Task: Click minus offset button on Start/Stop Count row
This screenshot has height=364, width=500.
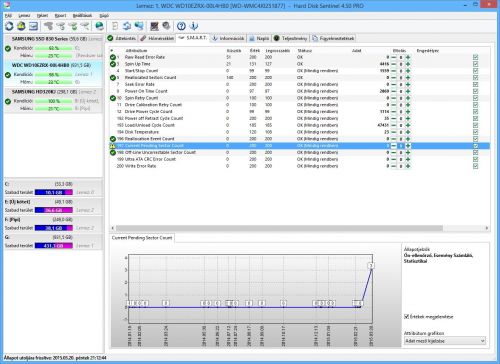Action: pos(394,71)
